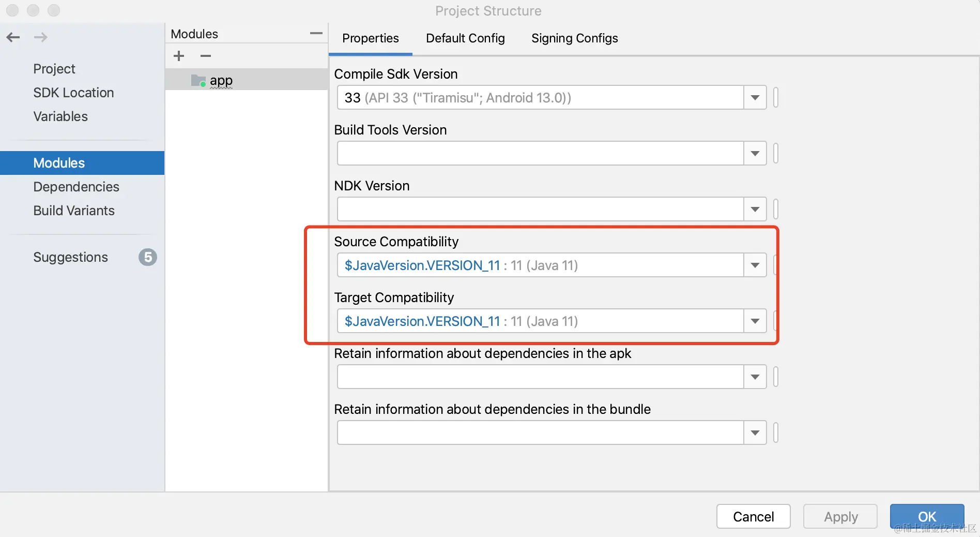The image size is (980, 537).
Task: Go forward using the right arrow icon
Action: [x=41, y=37]
